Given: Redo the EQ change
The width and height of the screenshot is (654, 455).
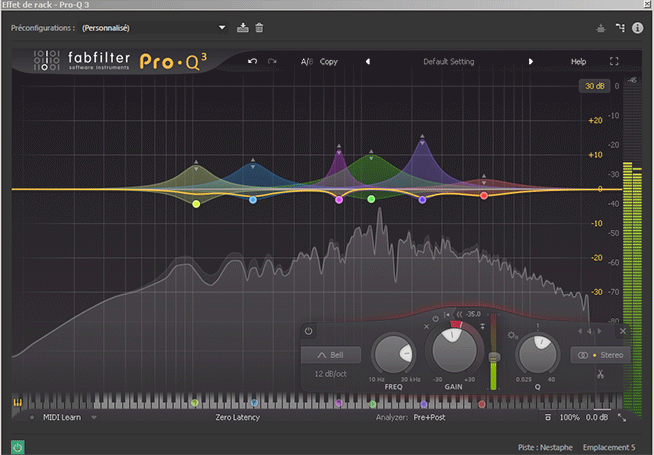Looking at the screenshot, I should [x=272, y=61].
